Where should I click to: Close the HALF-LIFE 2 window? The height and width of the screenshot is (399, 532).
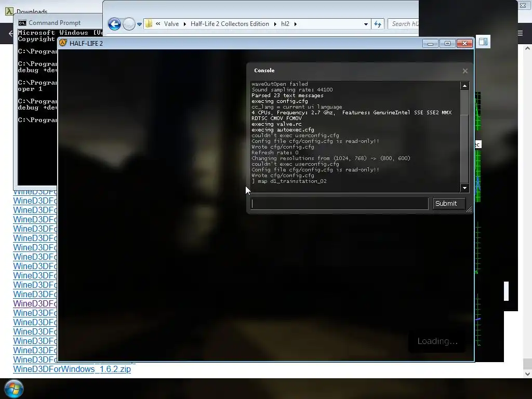pos(464,44)
